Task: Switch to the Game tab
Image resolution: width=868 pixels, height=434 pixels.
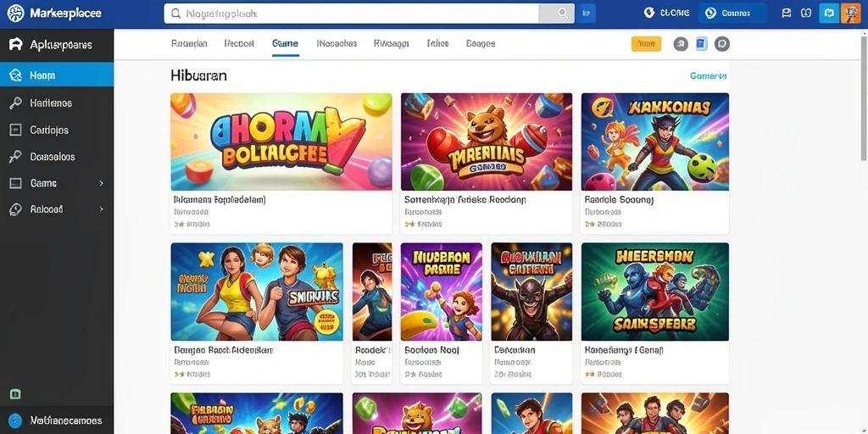Action: [285, 44]
